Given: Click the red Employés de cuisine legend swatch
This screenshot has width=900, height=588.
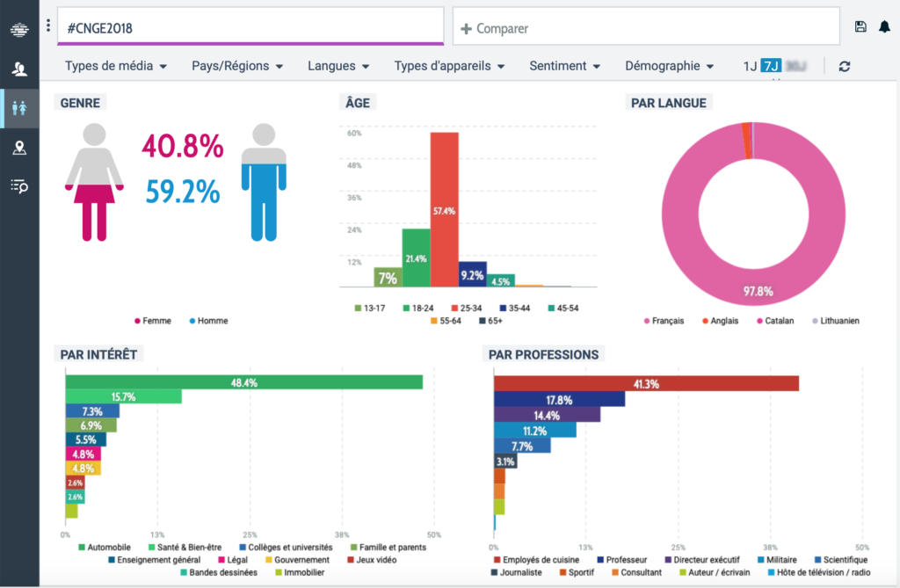Looking at the screenshot, I should click(x=497, y=560).
